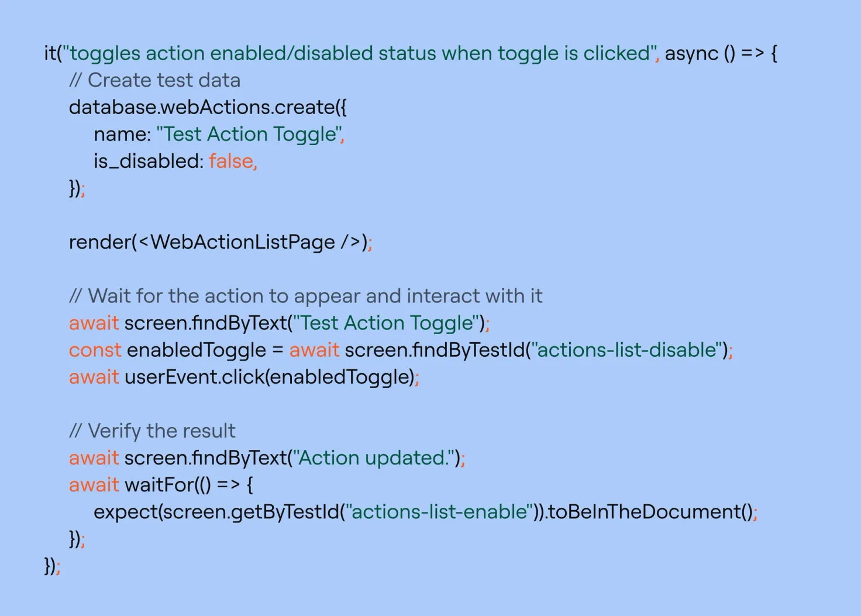
Task: Click "screen.findByTestId" method call
Action: [x=434, y=350]
